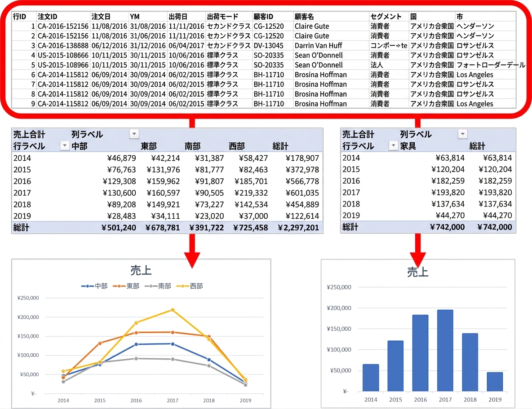Click ¥200,000 axis label in bar chart

(x=339, y=308)
